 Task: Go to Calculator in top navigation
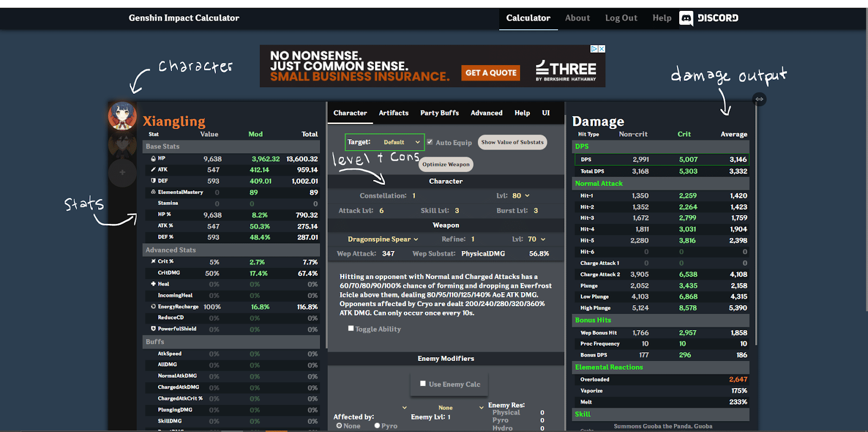coord(528,18)
